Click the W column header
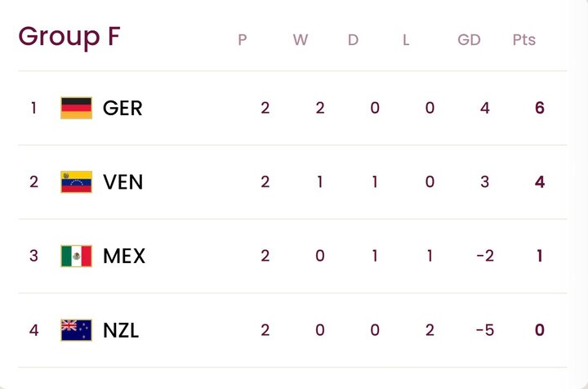 point(301,39)
